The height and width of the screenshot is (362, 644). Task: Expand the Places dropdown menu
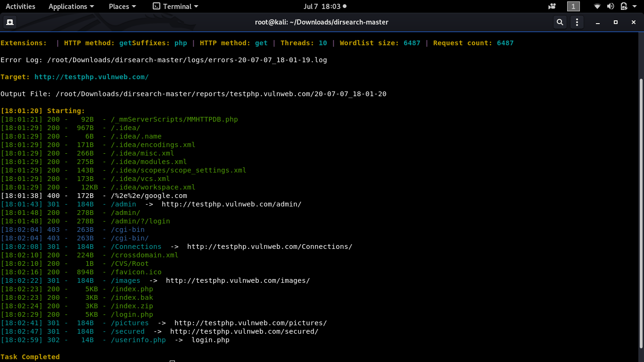point(122,7)
